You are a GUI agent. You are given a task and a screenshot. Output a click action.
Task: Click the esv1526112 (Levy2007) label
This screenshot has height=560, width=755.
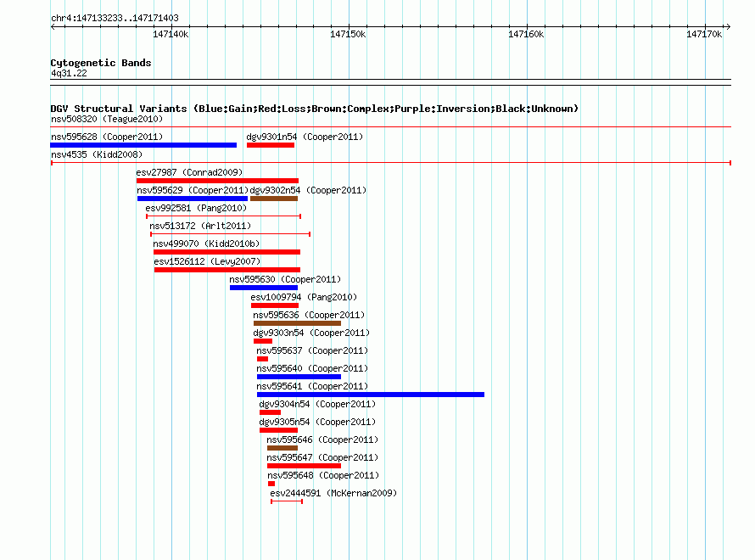point(207,261)
